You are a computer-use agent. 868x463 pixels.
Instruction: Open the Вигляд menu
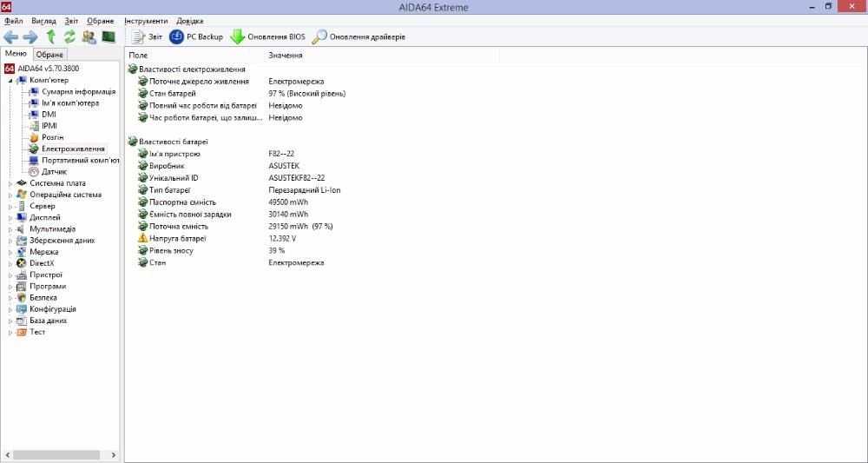43,21
